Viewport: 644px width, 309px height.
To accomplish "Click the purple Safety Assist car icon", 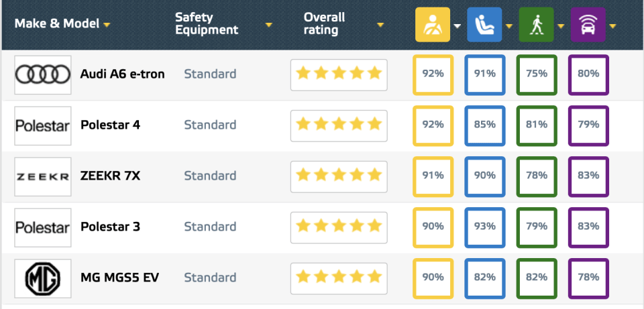I will coord(588,25).
